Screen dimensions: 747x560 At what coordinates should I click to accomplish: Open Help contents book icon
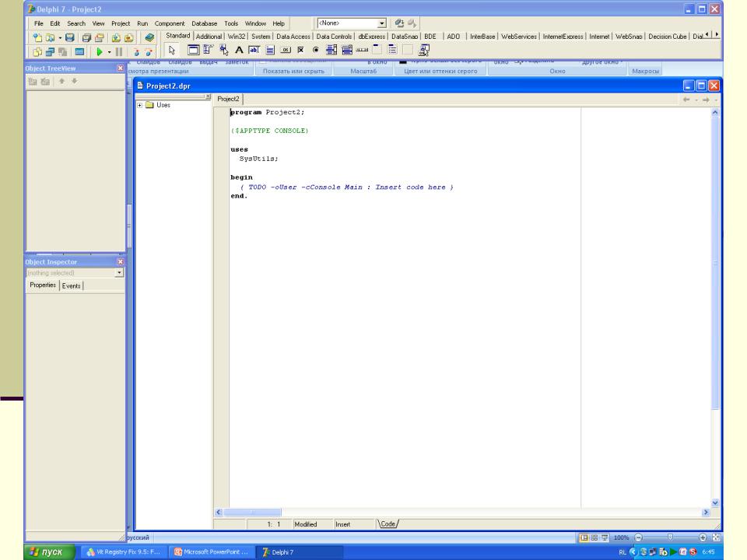pyautogui.click(x=149, y=37)
